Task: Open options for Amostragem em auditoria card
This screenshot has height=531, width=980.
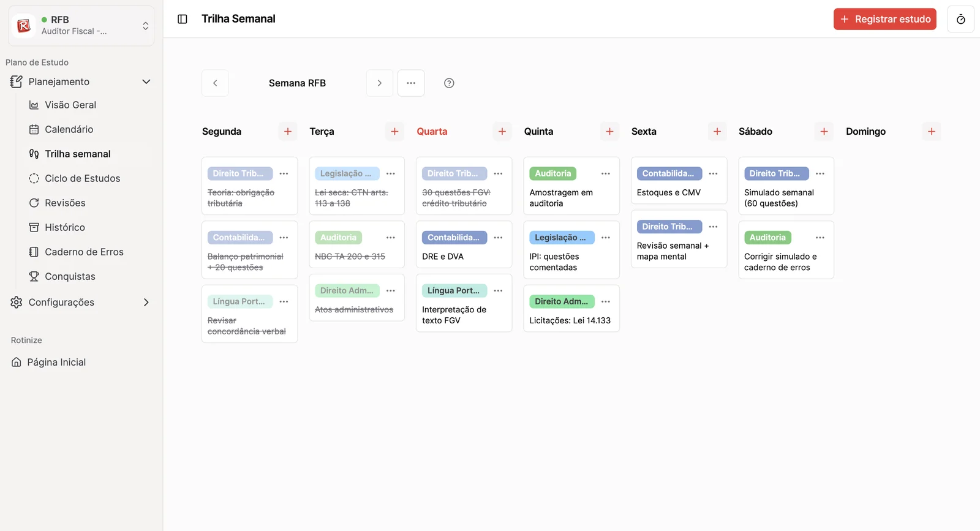Action: [606, 174]
